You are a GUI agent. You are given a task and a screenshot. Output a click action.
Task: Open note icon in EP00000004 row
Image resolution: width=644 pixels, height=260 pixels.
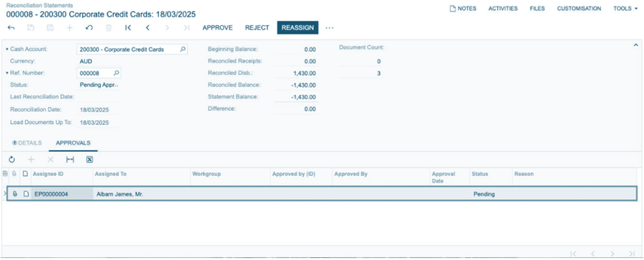tap(26, 194)
